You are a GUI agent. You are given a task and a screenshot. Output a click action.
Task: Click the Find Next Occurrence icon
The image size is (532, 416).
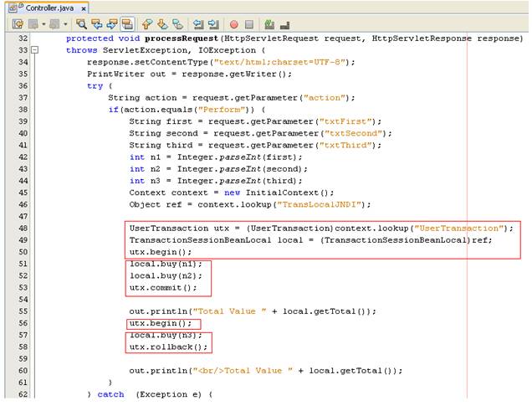[x=111, y=24]
